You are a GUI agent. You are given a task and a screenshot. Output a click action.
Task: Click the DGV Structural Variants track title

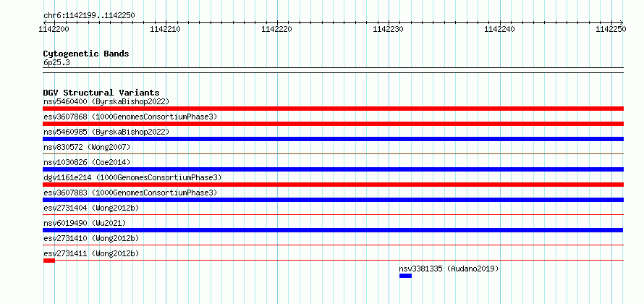point(101,93)
